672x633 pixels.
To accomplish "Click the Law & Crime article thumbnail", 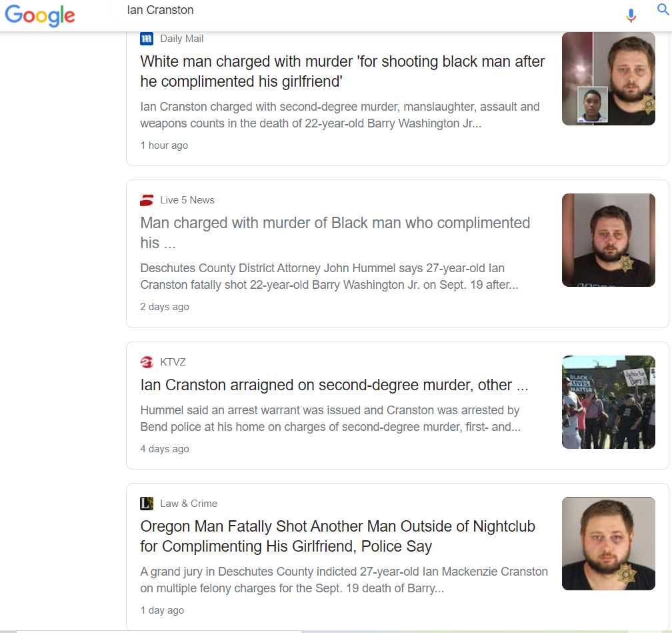I will (609, 544).
